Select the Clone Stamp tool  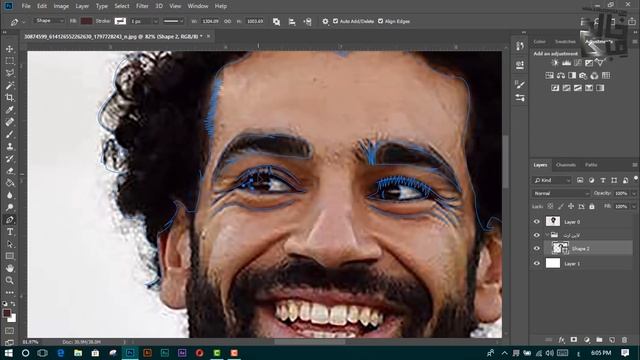click(9, 147)
